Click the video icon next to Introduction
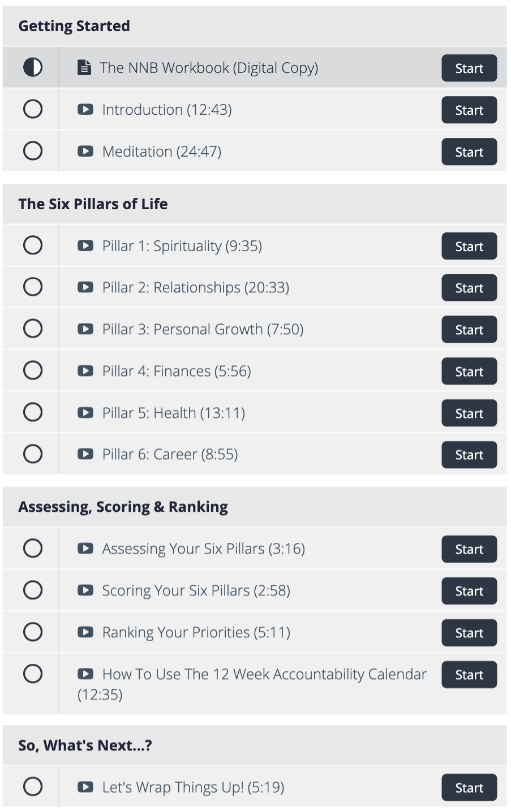 pyautogui.click(x=85, y=110)
